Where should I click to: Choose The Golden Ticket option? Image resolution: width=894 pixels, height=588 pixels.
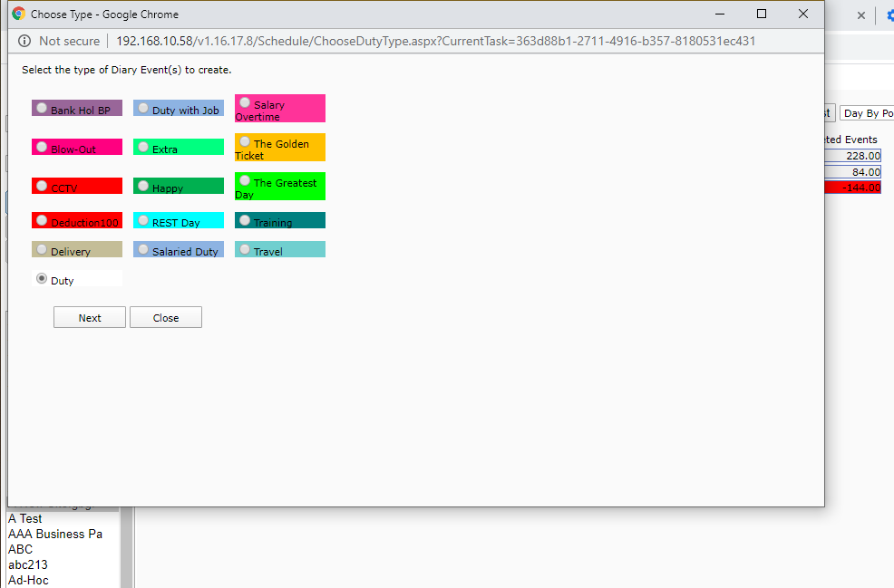click(x=245, y=142)
